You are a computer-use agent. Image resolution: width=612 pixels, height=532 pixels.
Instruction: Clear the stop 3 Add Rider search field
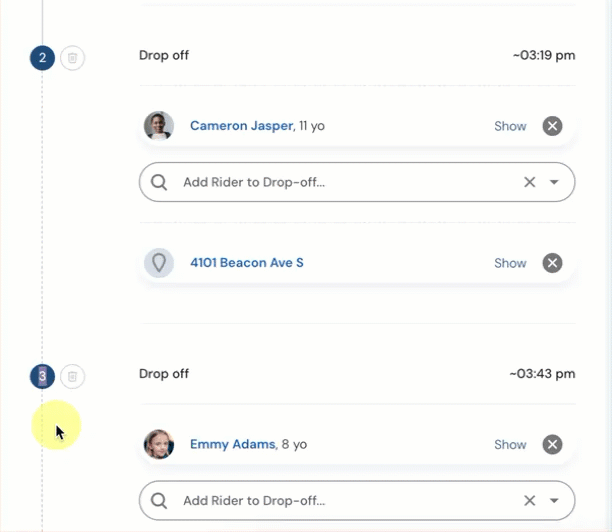click(530, 501)
